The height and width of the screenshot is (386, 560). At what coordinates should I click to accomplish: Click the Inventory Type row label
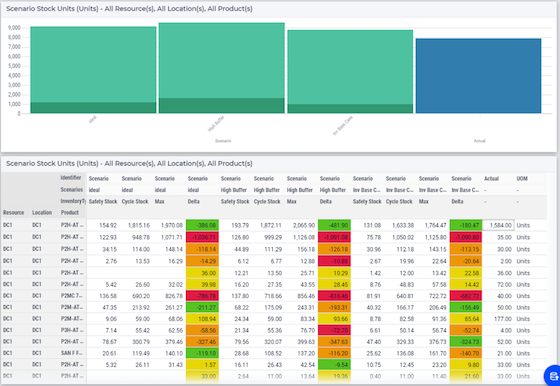pos(73,201)
